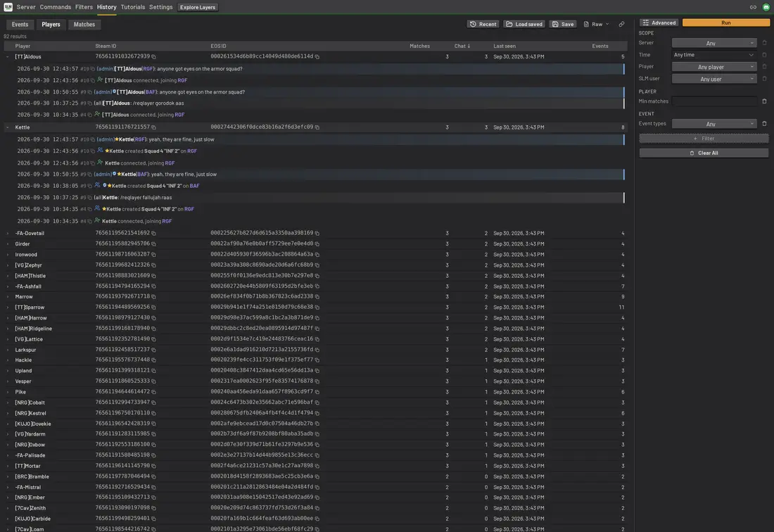Image resolution: width=774 pixels, height=532 pixels.
Task: Switch to the Events tab
Action: tap(20, 24)
